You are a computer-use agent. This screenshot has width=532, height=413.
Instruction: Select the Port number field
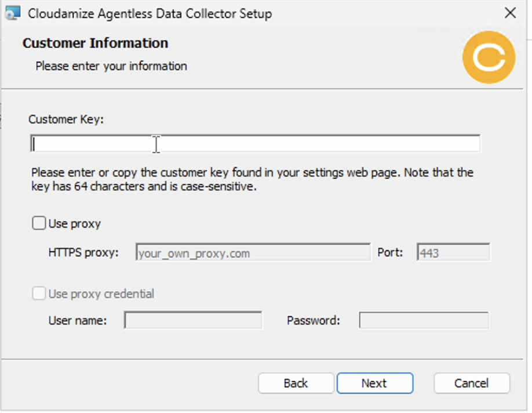pyautogui.click(x=453, y=252)
